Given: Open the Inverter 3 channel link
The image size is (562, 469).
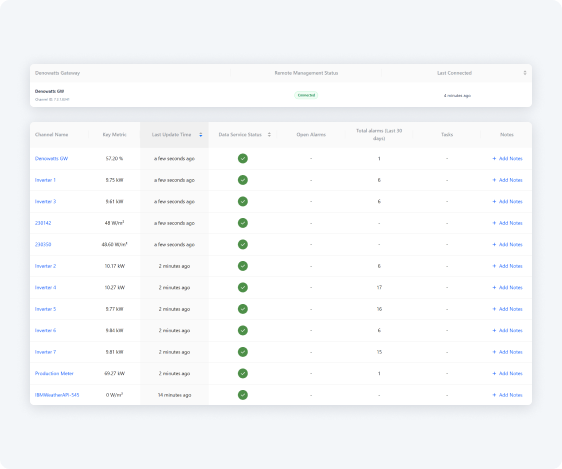Looking at the screenshot, I should 46,201.
